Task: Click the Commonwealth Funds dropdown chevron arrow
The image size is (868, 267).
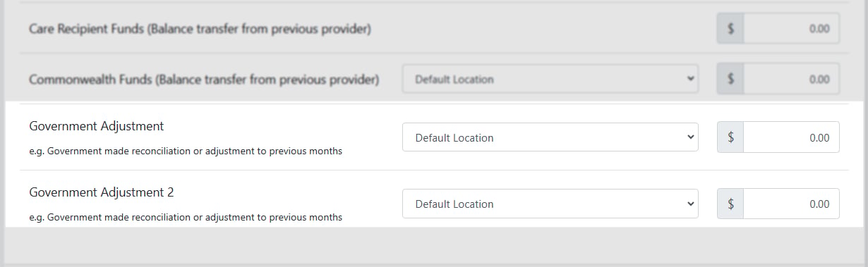Action: pyautogui.click(x=690, y=79)
